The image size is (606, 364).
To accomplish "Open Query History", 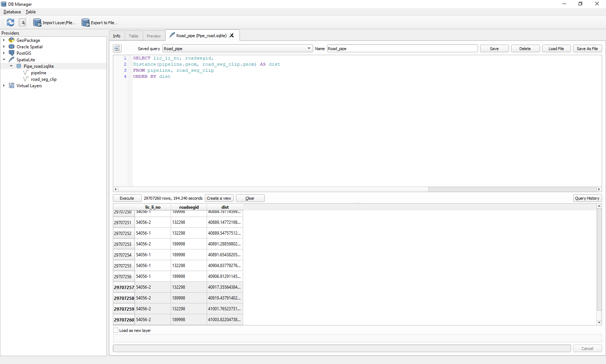I will pos(587,198).
